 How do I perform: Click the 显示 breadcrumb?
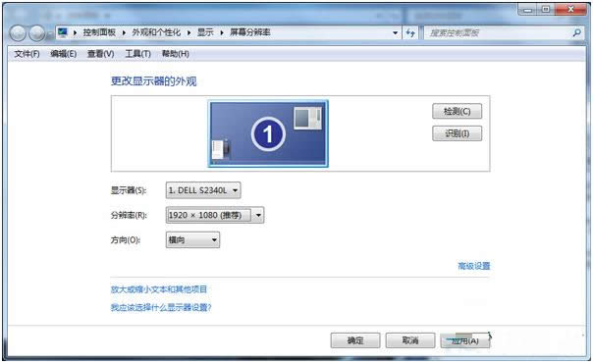pos(205,32)
